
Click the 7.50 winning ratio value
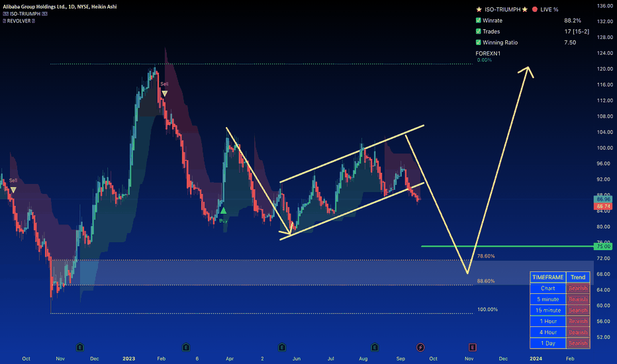(570, 42)
